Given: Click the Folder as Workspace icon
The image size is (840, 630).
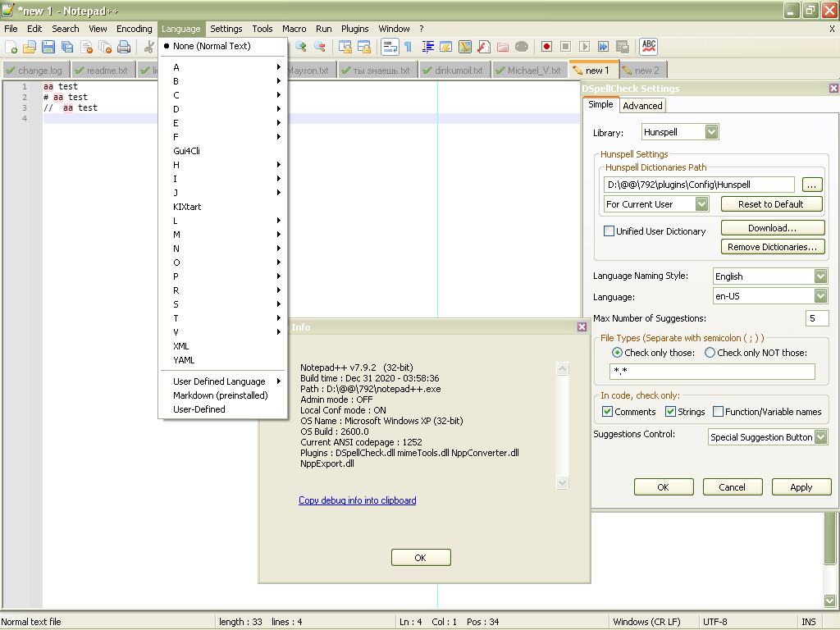Looking at the screenshot, I should point(503,47).
